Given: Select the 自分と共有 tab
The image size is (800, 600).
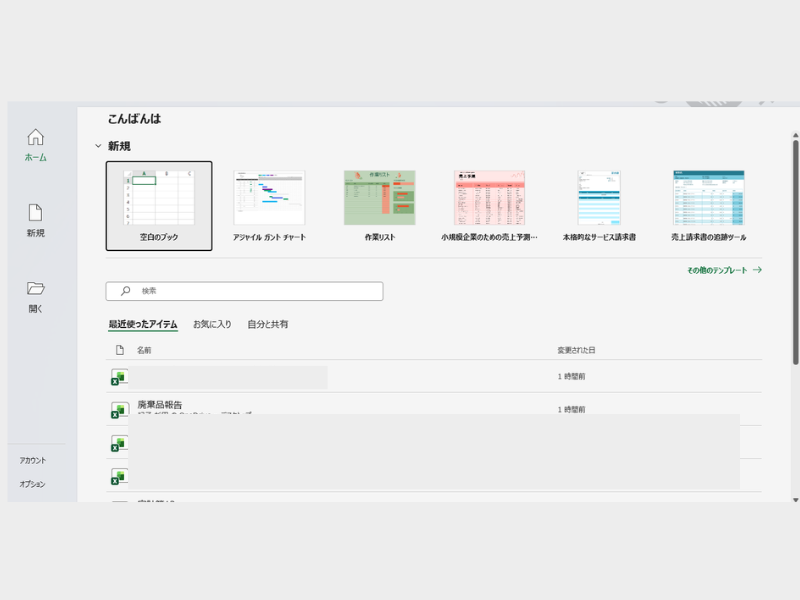Looking at the screenshot, I should [268, 324].
